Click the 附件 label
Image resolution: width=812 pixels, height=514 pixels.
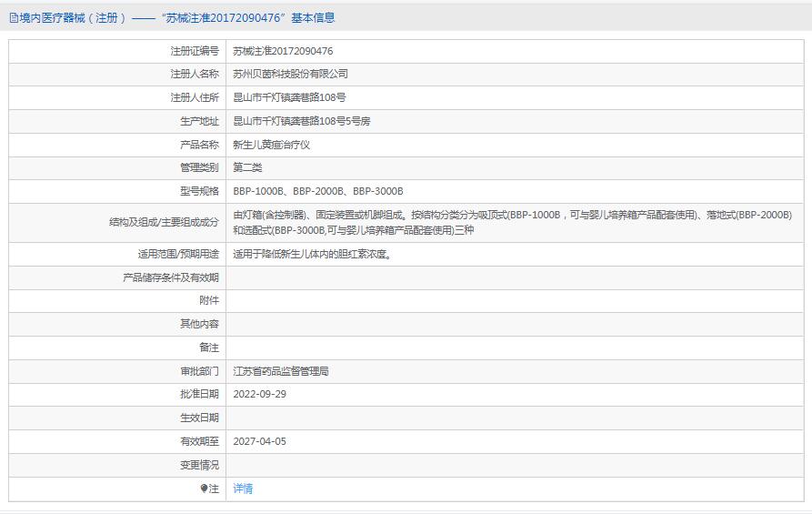pos(209,300)
